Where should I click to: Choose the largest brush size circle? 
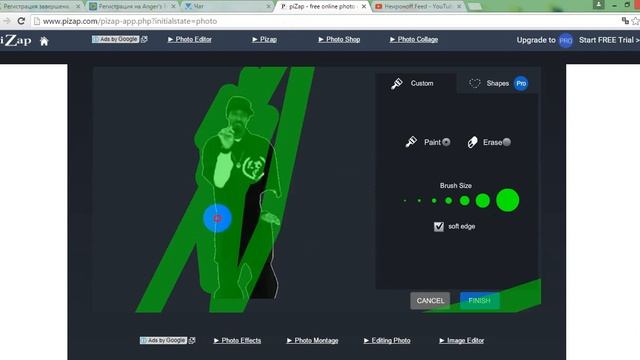point(508,200)
